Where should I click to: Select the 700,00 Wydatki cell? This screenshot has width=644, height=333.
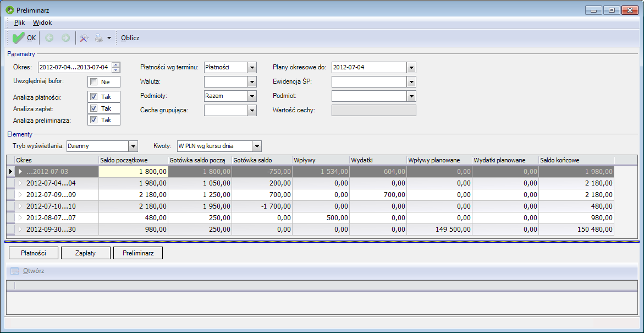point(378,194)
